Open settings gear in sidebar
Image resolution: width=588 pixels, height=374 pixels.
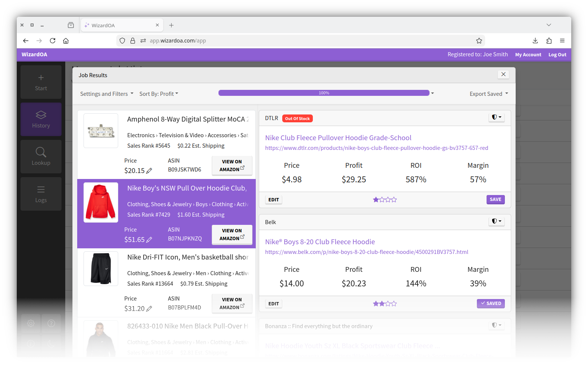(31, 323)
